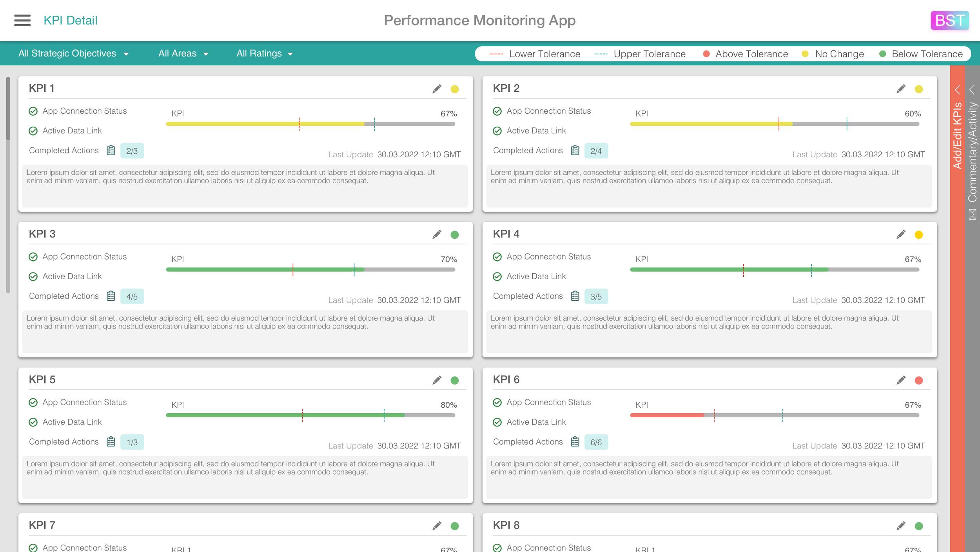Open the Add/Edit KPIs side tab
The width and height of the screenshot is (980, 552).
coord(957,135)
